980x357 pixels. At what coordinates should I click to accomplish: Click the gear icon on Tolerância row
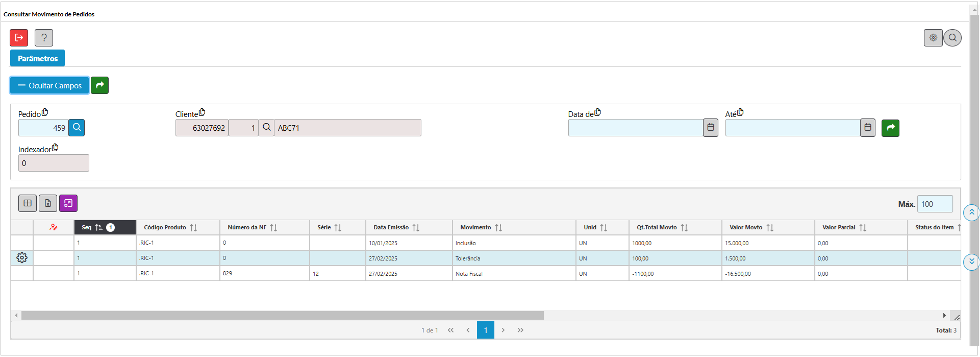click(x=22, y=258)
